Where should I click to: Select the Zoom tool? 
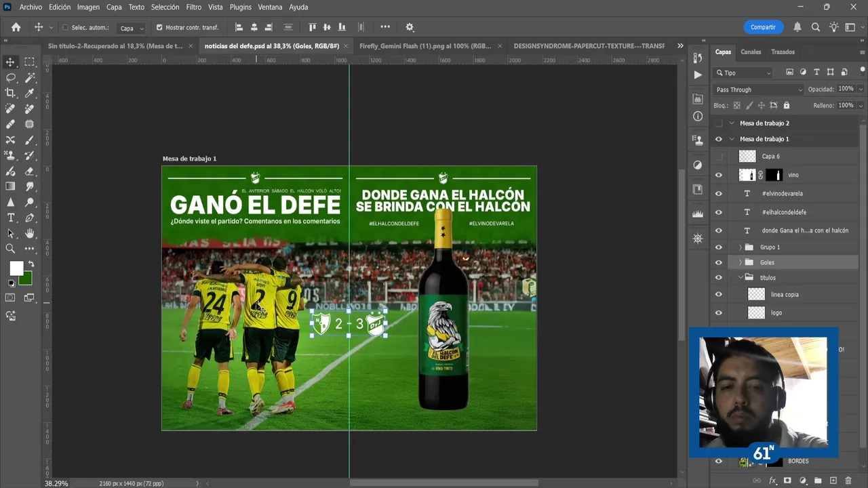10,249
